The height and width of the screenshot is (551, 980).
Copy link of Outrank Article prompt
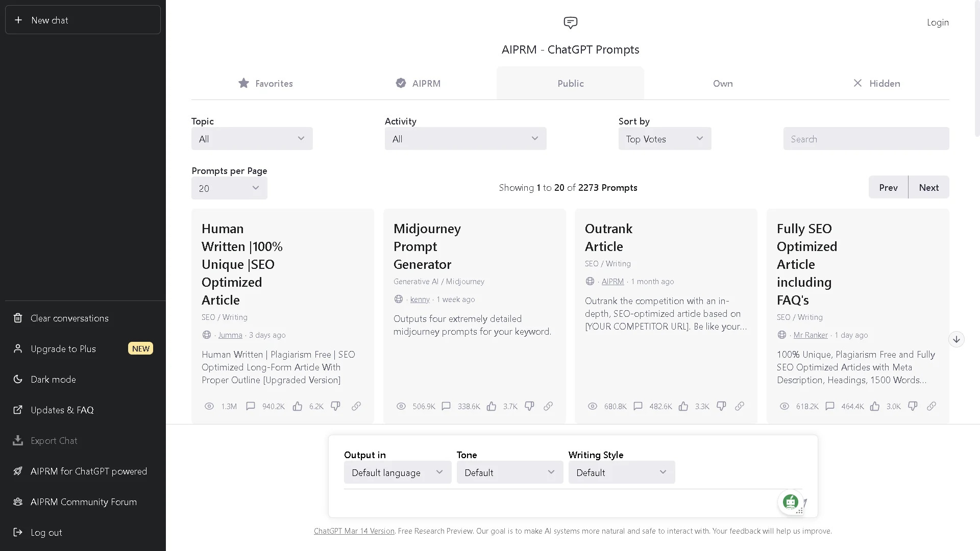[740, 406]
